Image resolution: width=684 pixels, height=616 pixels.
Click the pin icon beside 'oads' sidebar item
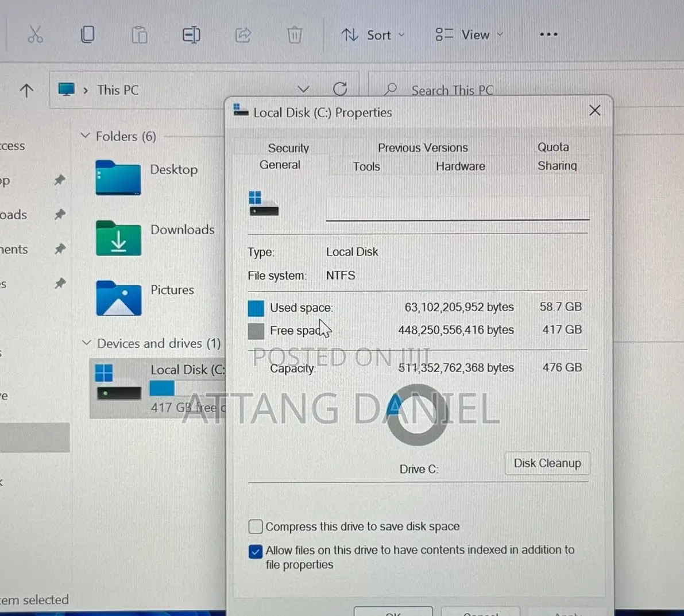click(60, 214)
